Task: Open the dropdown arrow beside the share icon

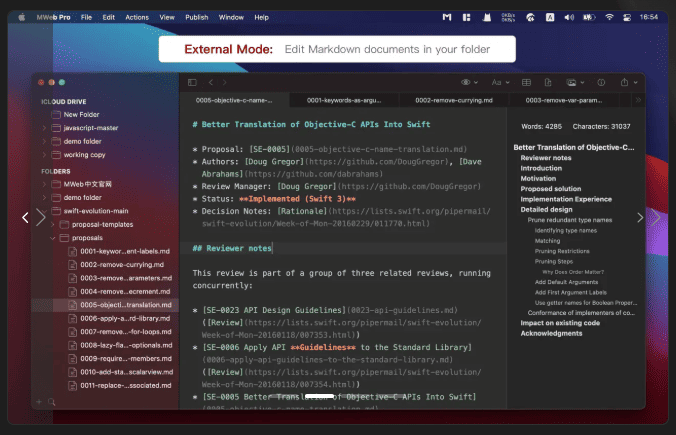Action: pos(635,82)
